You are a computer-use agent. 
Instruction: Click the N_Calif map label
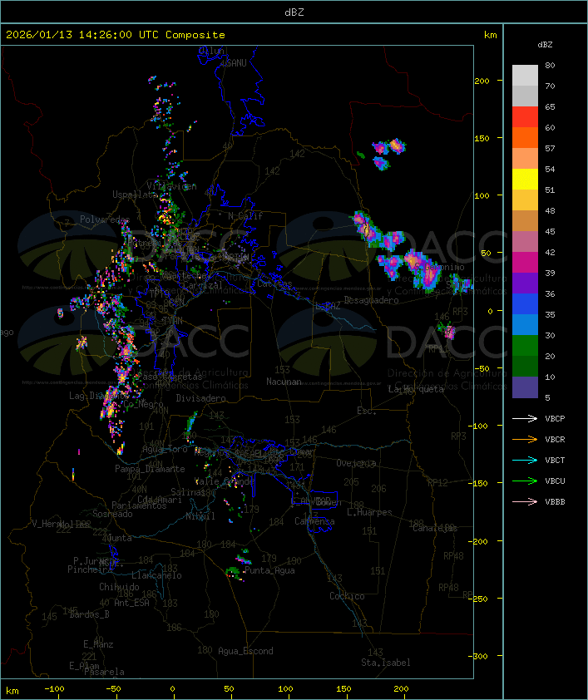tap(245, 216)
